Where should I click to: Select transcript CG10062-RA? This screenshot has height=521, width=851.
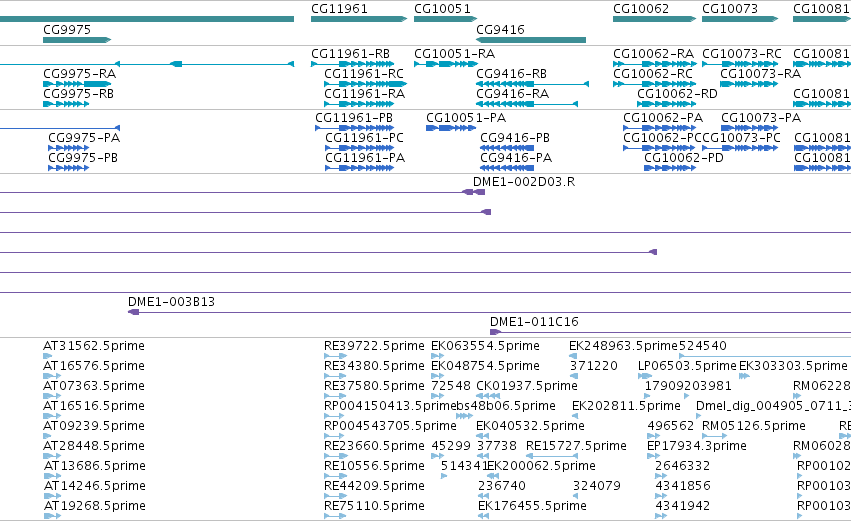click(653, 54)
